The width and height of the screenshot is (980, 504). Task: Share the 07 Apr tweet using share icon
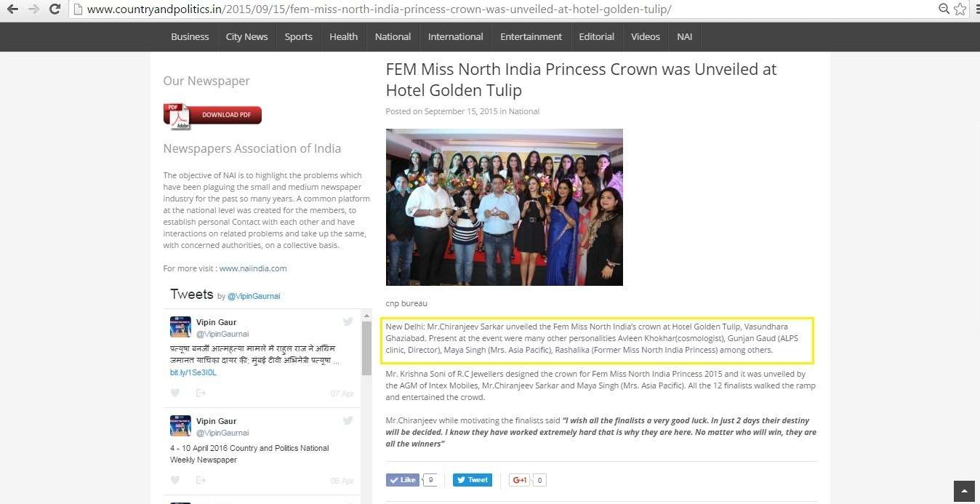[201, 393]
